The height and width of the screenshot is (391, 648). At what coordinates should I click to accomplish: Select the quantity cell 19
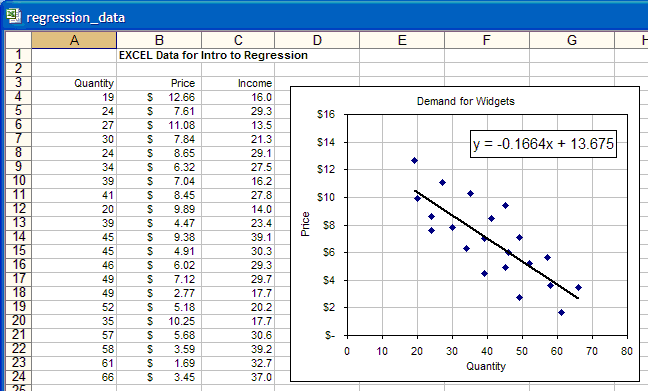click(x=74, y=97)
